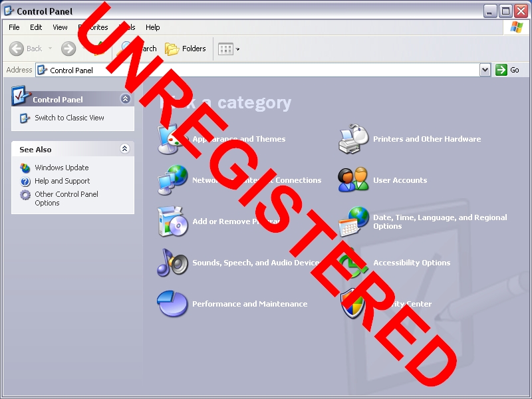Collapse the See Also section
This screenshot has width=532, height=399.
tap(125, 148)
